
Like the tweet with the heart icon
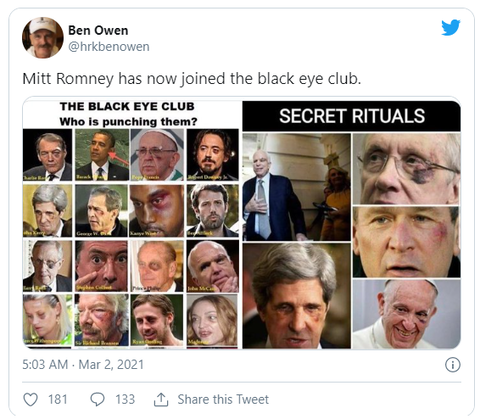(x=30, y=399)
